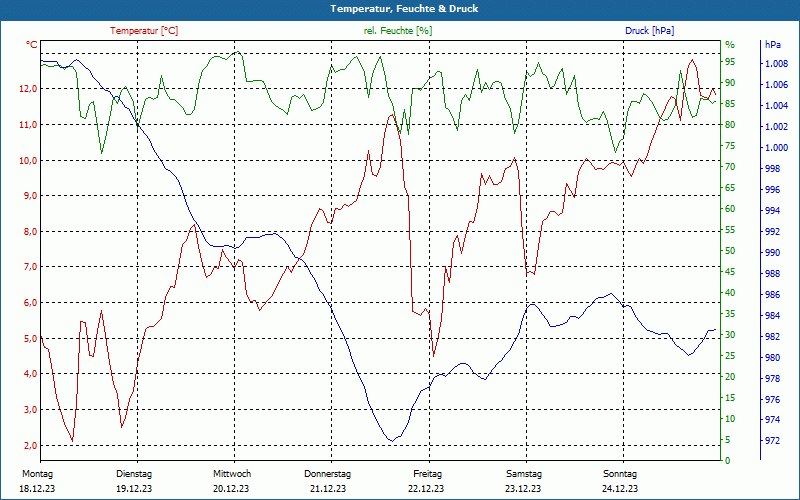Click the "Montag" day label

click(x=37, y=474)
